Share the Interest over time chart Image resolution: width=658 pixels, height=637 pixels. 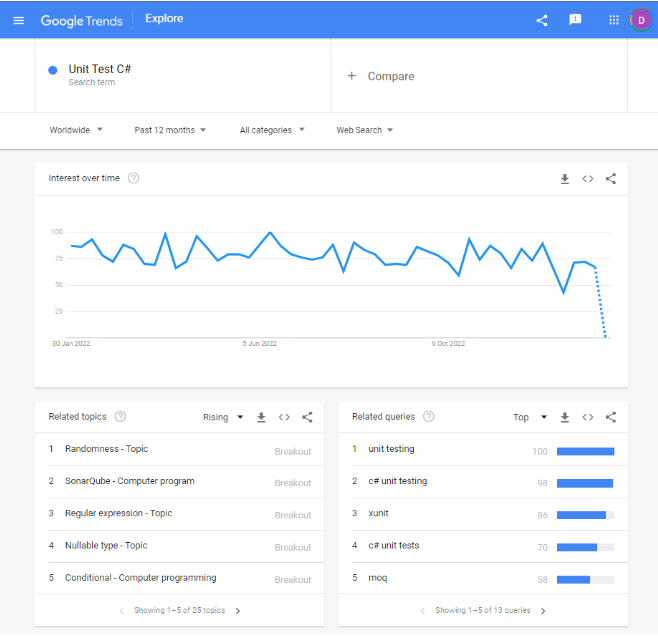[x=611, y=179]
